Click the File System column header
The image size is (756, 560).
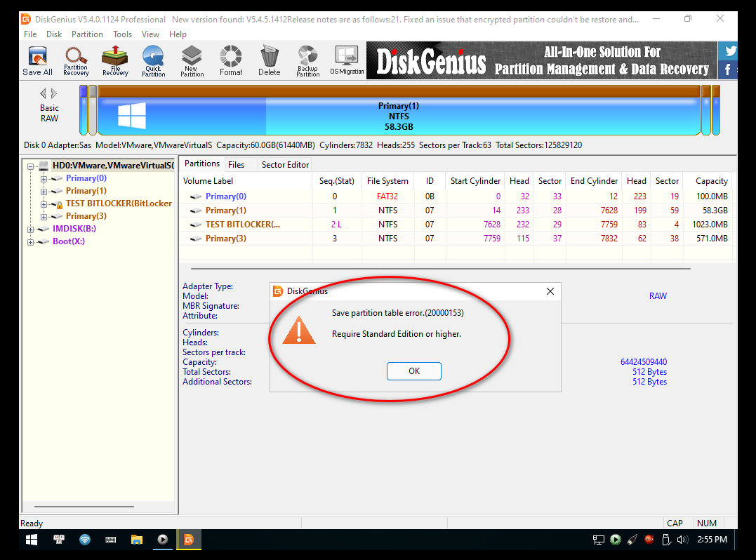pyautogui.click(x=387, y=181)
